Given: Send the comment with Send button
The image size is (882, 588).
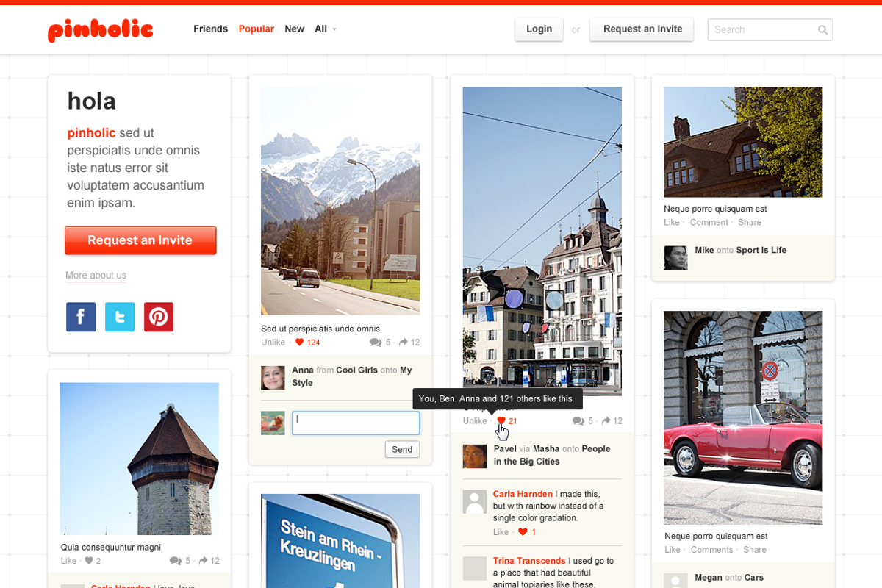Looking at the screenshot, I should click(x=402, y=449).
